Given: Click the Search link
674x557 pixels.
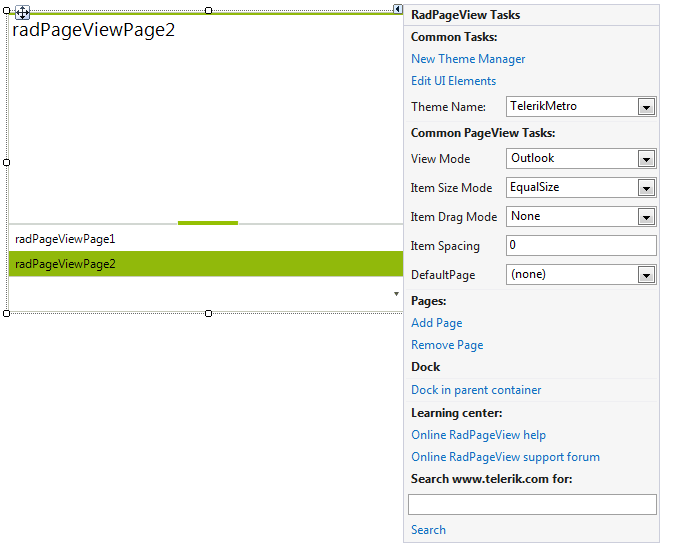Looking at the screenshot, I should [x=428, y=529].
